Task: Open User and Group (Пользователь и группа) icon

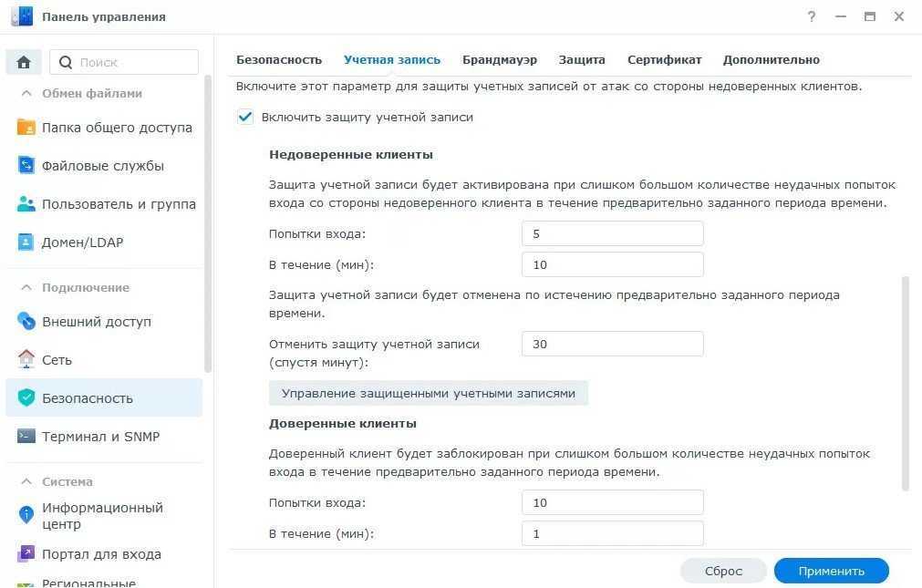Action: click(26, 204)
